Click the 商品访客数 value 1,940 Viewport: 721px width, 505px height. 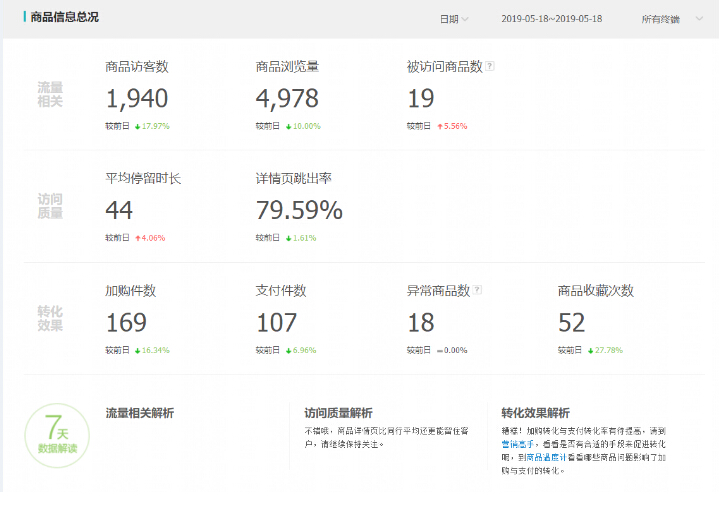point(137,98)
